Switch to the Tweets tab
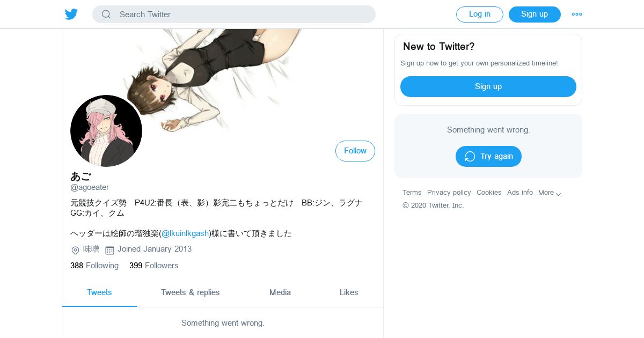Screen dimensions: 644x338 99,292
